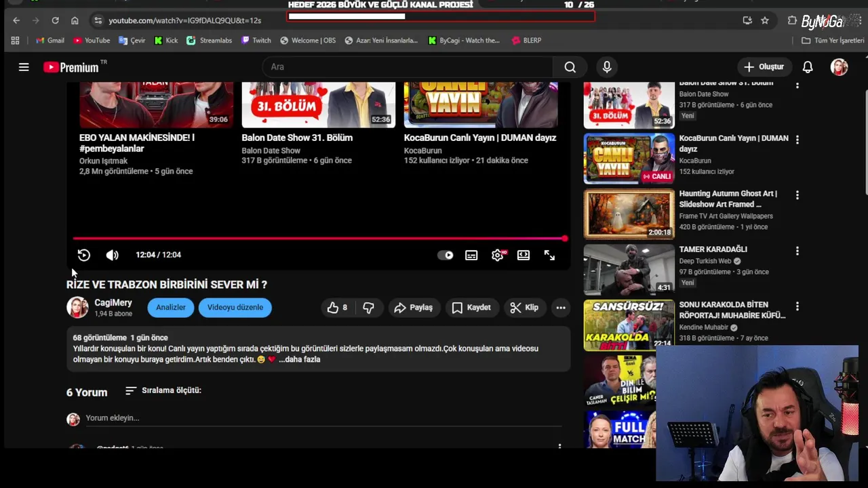Toggle autoplay switch in player
Image resolution: width=868 pixels, height=488 pixels.
[446, 256]
